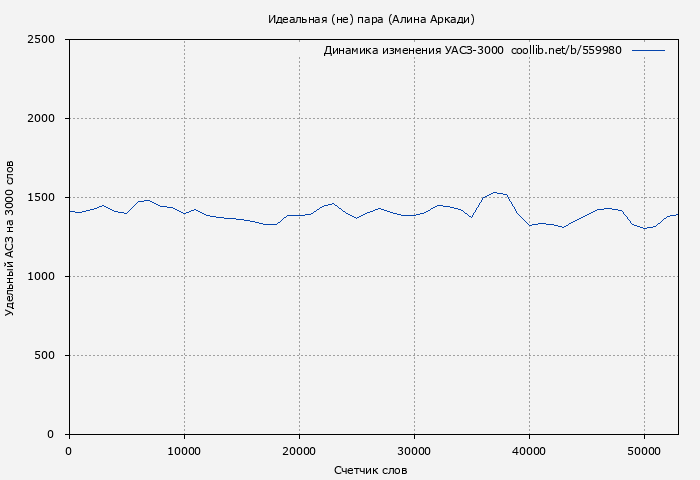Click the 50000 tick label on x-axis
The height and width of the screenshot is (480, 700).
[644, 452]
